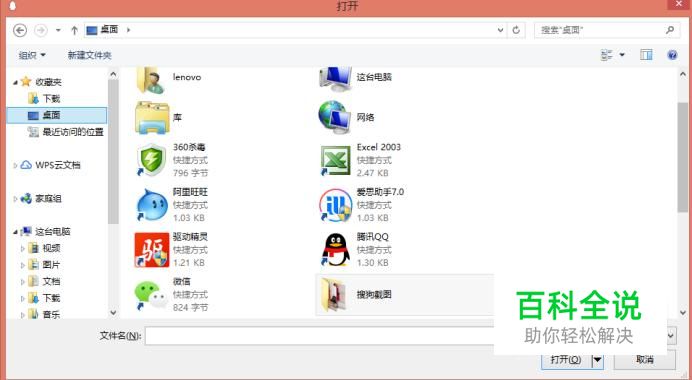
Task: Collapse the 收藏夹 tree group
Action: click(15, 82)
